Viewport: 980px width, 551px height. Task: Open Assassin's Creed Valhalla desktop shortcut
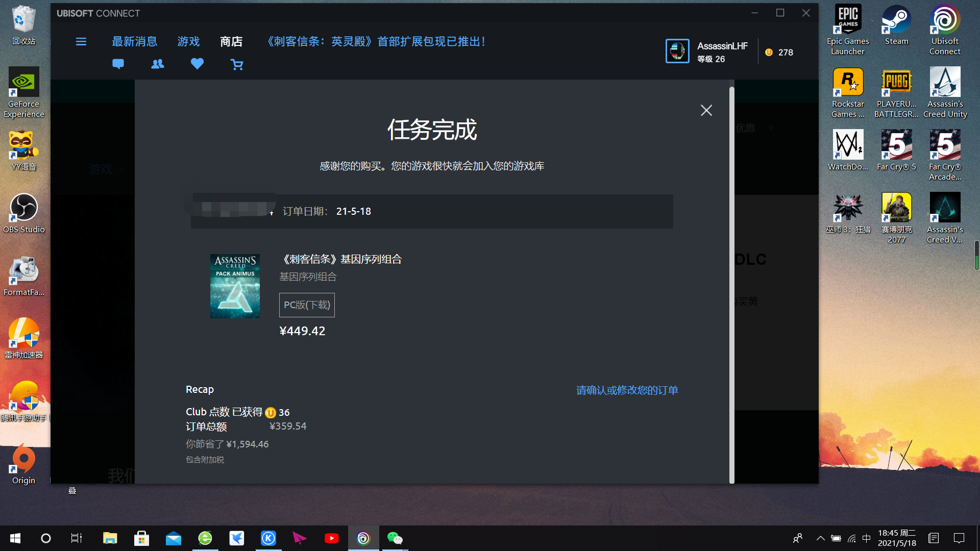[945, 218]
